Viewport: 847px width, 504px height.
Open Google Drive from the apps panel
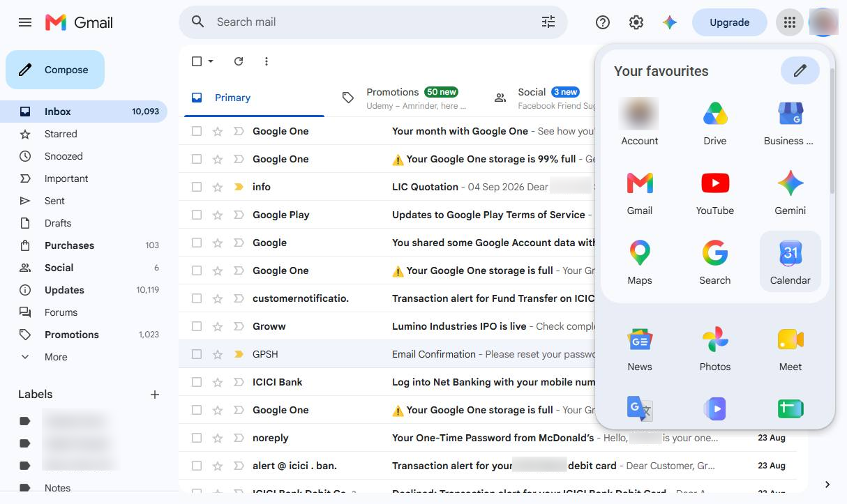point(714,122)
